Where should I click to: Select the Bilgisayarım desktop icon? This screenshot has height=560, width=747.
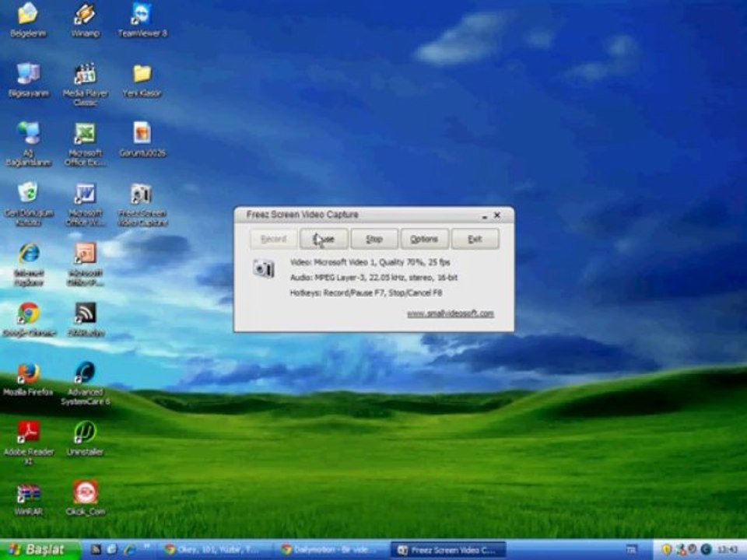pos(28,80)
